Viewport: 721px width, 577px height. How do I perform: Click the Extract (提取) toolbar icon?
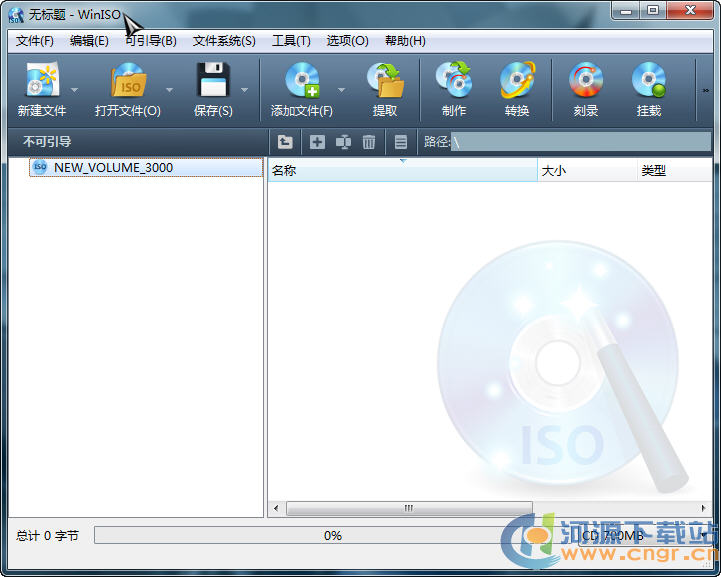(385, 81)
